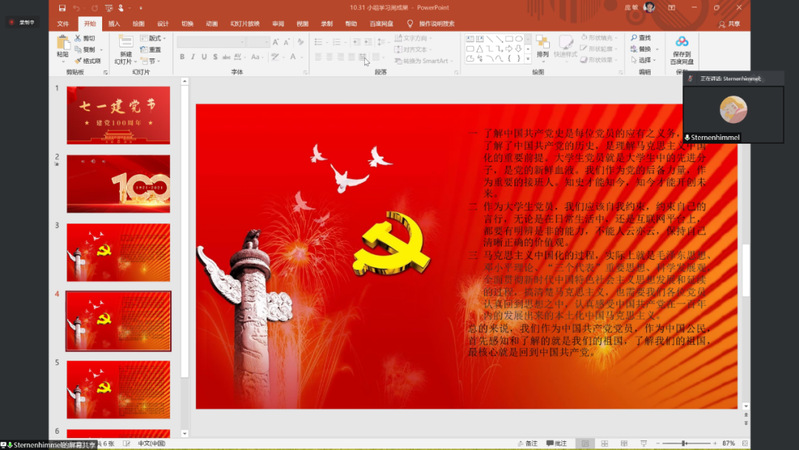Screen dimensions: 799x450
Task: Toggle left text alignment
Action: pos(318,57)
